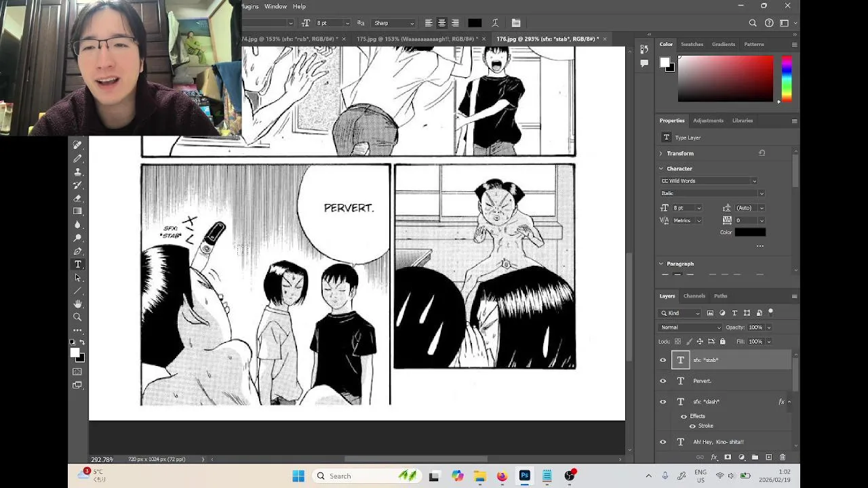
Task: Switch to the Libraries tab
Action: pos(743,121)
